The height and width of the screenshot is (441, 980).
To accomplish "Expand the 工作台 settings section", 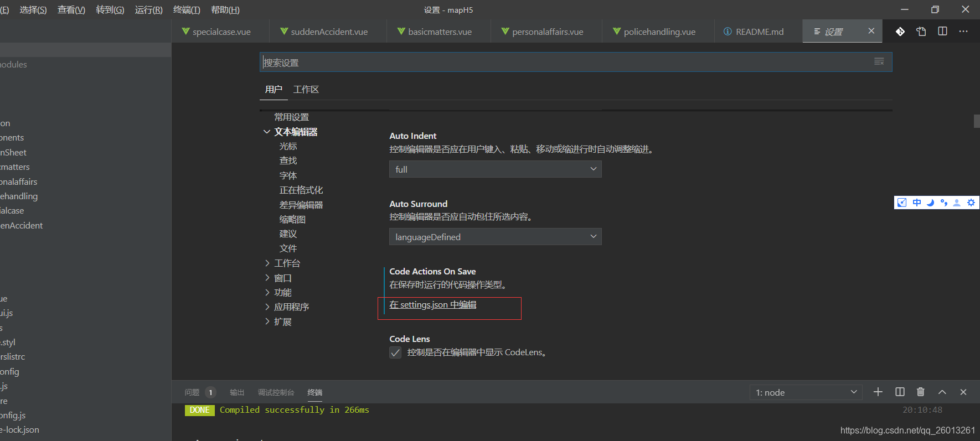I will point(267,263).
